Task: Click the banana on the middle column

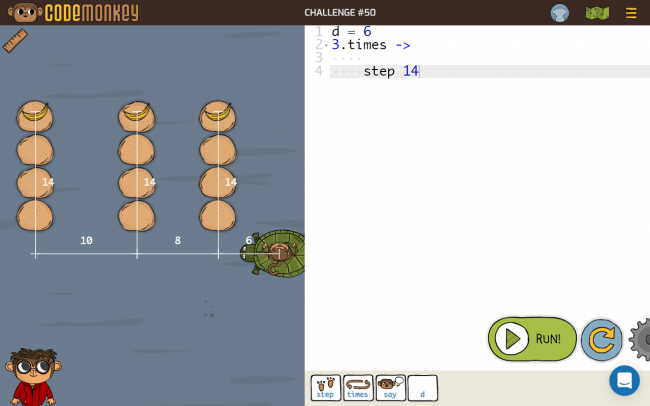Action: point(136,115)
